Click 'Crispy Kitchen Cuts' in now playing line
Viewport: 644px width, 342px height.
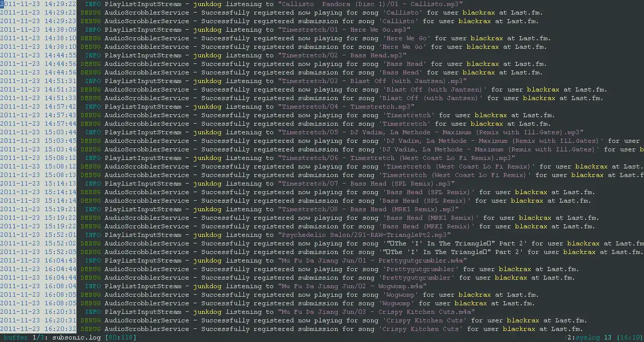(x=425, y=320)
